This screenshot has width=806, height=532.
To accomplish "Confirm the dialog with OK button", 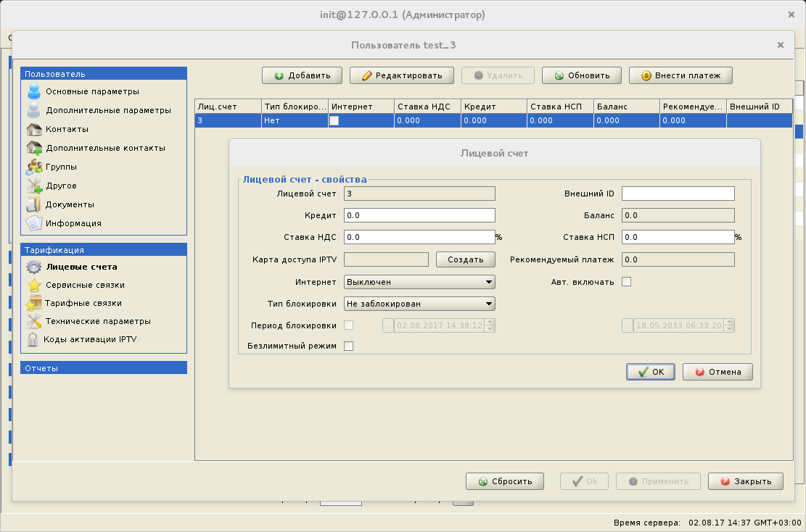I will [650, 372].
